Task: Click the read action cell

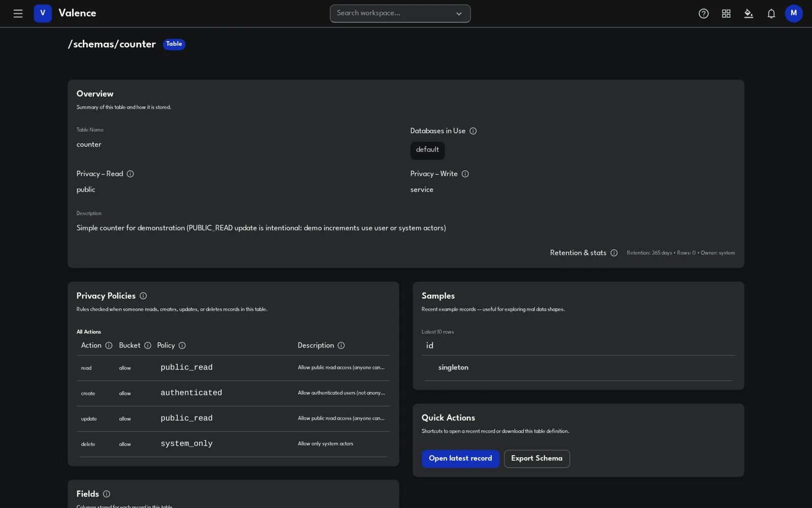Action: tap(86, 368)
